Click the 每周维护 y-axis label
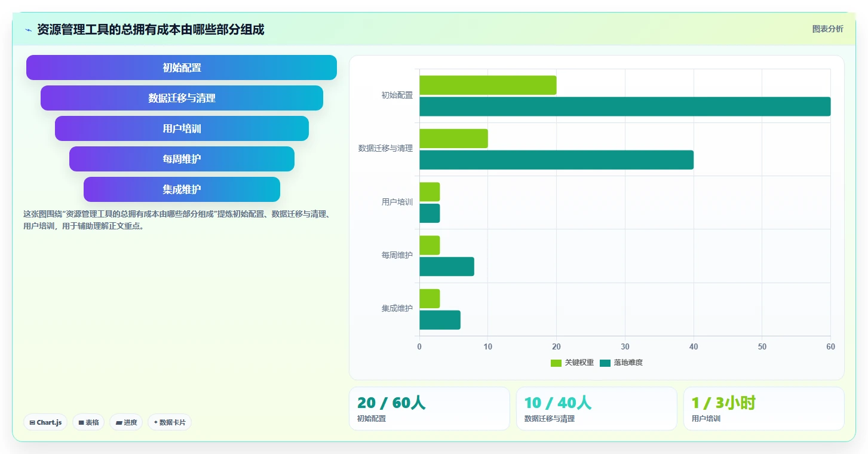 397,256
